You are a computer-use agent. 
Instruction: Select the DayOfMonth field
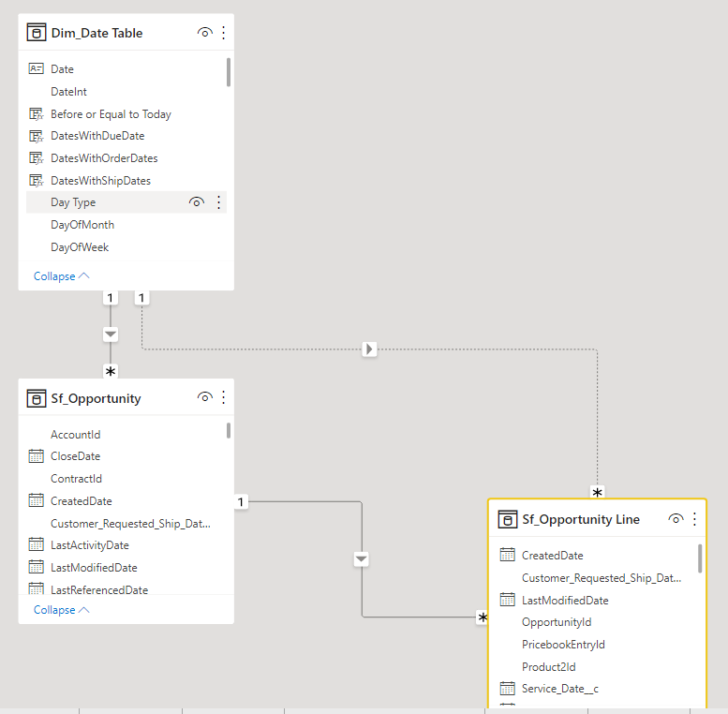point(126,225)
